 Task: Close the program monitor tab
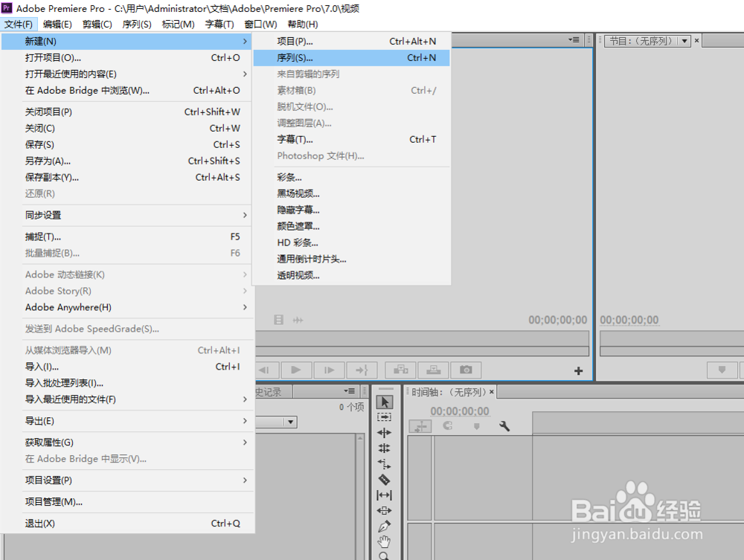click(x=696, y=41)
